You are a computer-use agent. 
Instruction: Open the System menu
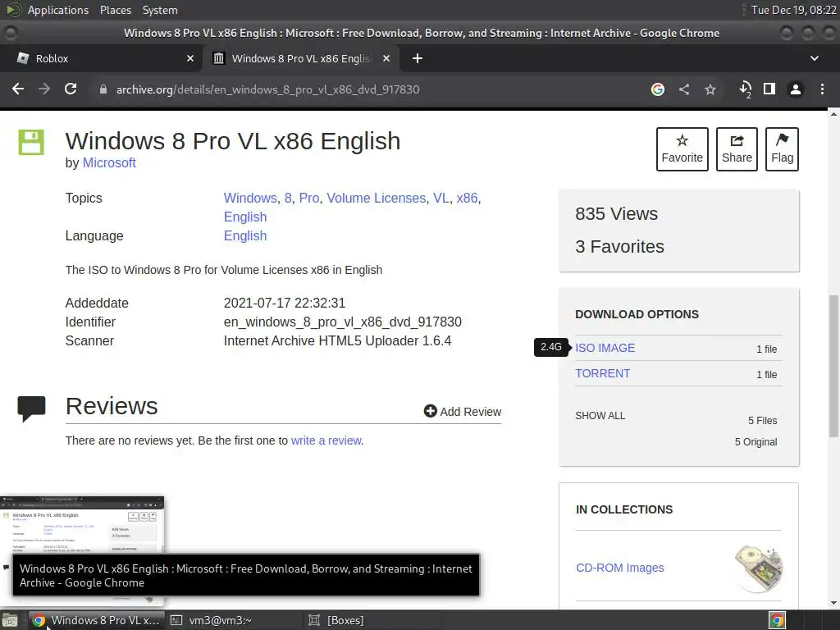[x=160, y=10]
